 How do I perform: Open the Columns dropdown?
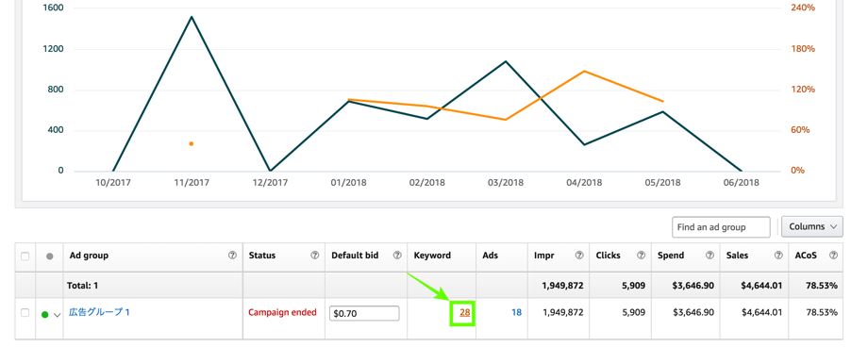tap(812, 226)
